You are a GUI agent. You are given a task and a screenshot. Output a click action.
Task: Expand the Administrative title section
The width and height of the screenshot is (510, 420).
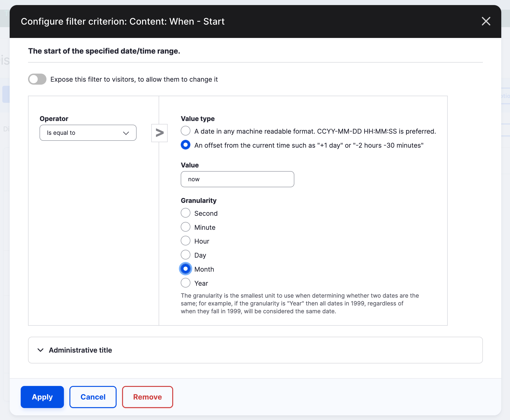80,350
